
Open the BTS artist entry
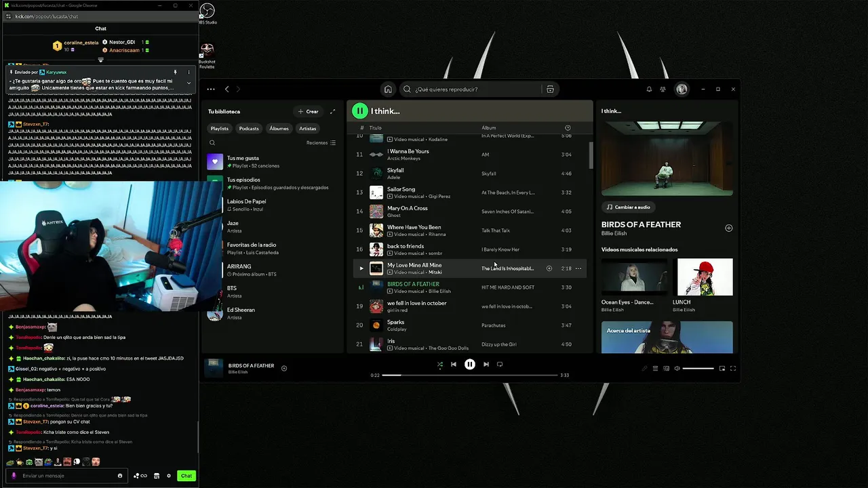(x=273, y=291)
